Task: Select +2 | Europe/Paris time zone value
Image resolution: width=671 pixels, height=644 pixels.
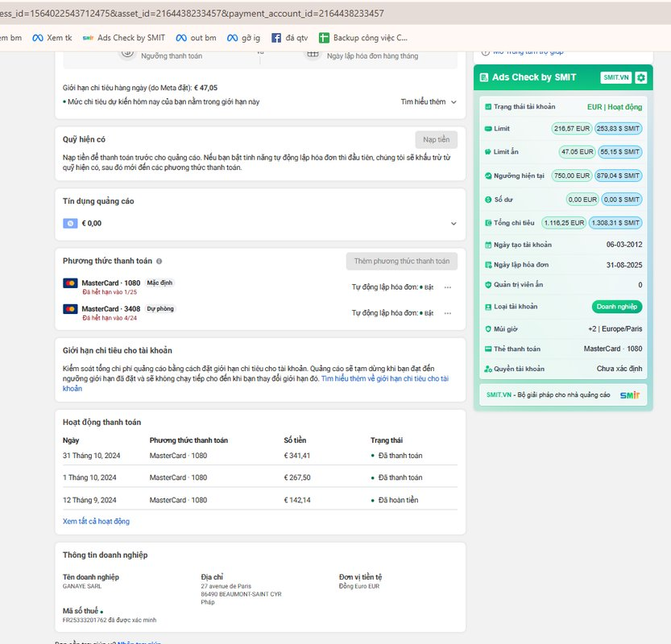Action: (615, 328)
